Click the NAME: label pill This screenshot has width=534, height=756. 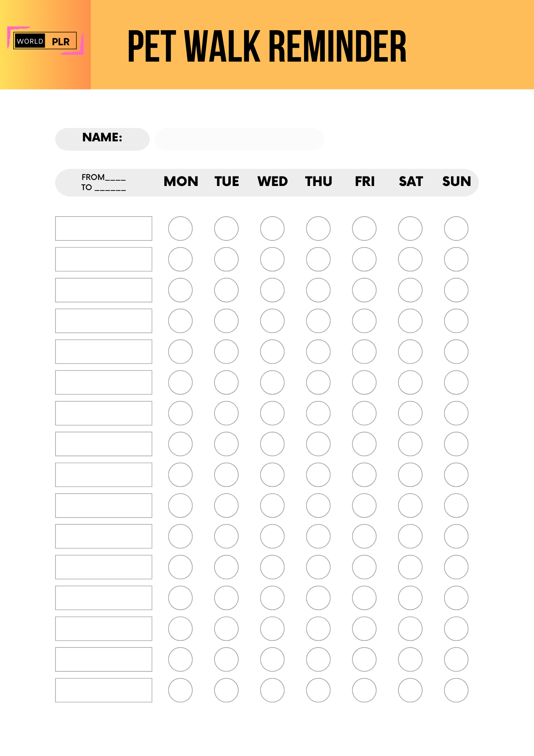[x=102, y=139]
